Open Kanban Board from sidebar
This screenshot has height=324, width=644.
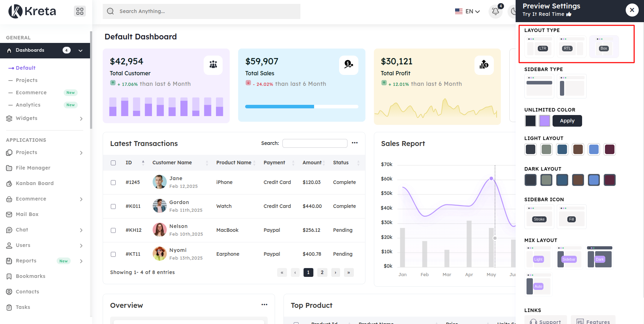coord(34,183)
